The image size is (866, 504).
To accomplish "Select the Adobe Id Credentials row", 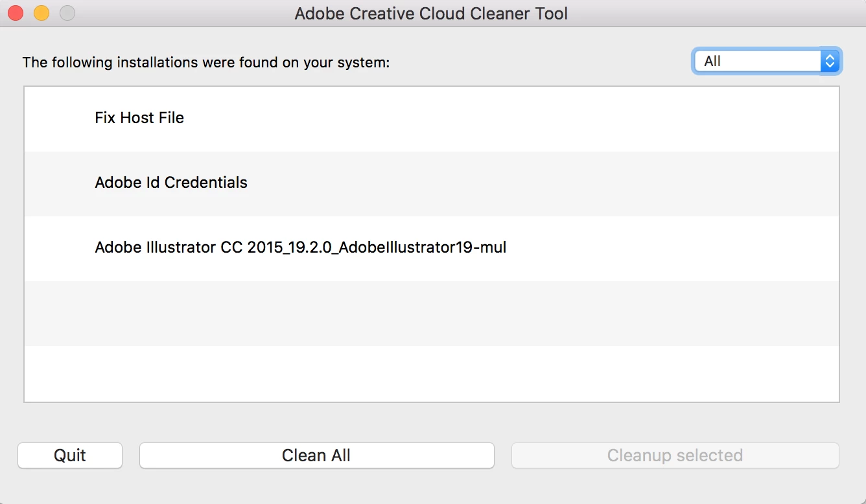I will tap(171, 183).
